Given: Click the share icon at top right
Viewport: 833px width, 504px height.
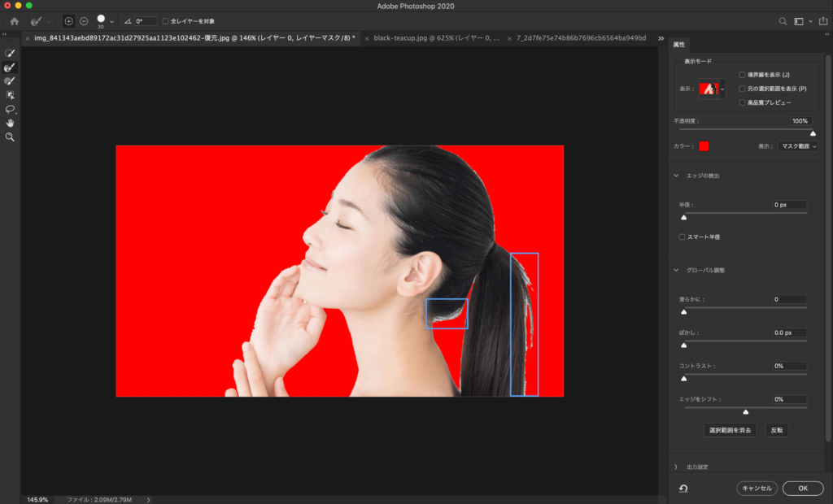Looking at the screenshot, I should tap(823, 20).
